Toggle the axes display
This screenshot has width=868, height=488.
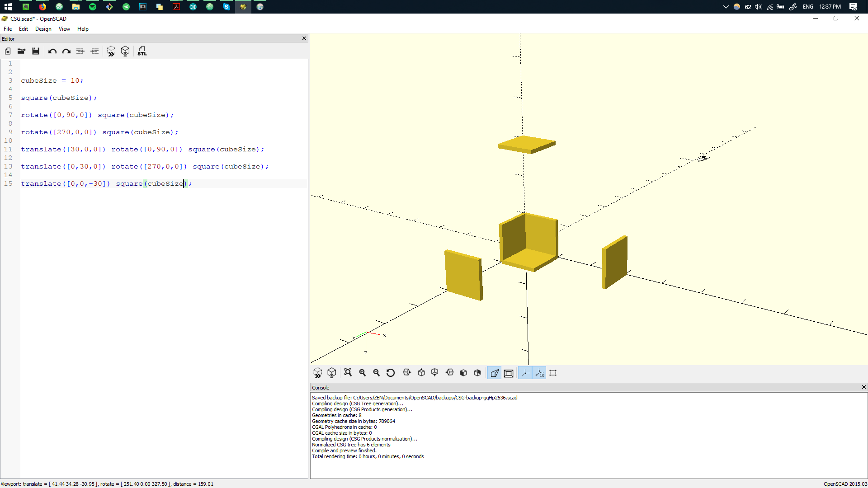525,373
